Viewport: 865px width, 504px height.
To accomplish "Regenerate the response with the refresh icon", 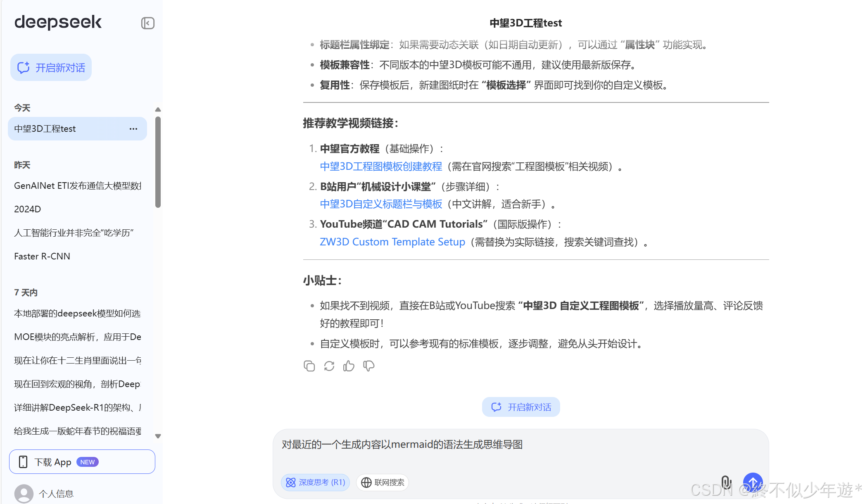I will coord(329,366).
